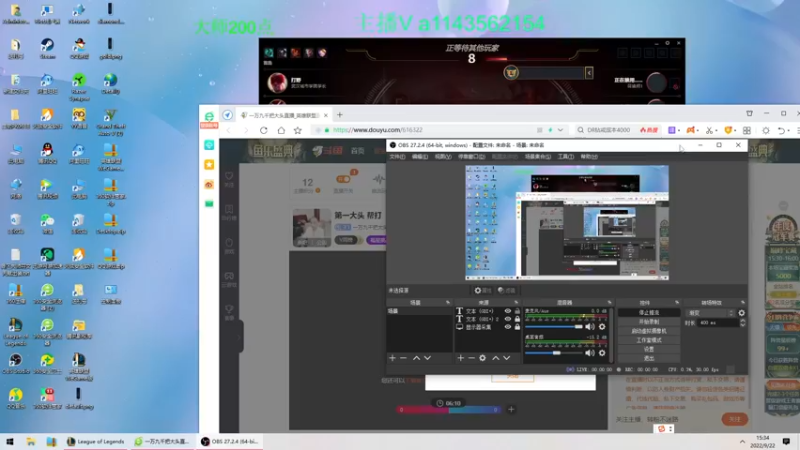This screenshot has height=450, width=800.
Task: Hide the 显示器采集 source with the eye
Action: (508, 327)
